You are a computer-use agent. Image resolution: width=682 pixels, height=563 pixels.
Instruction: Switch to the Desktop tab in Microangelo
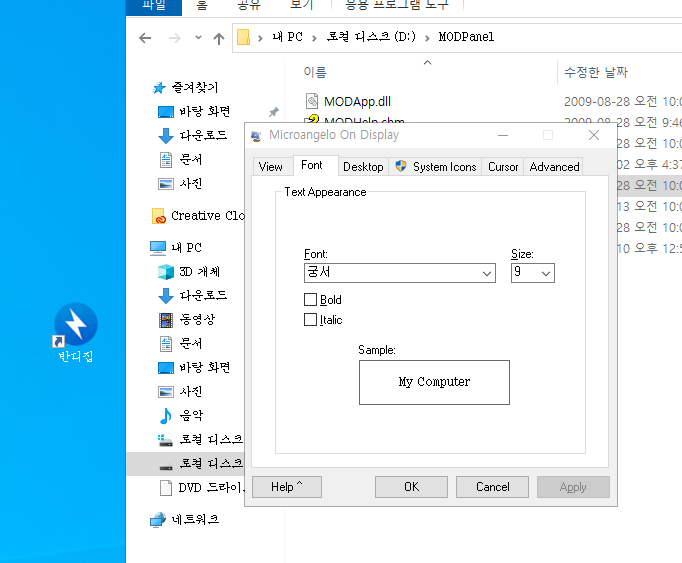coord(363,167)
